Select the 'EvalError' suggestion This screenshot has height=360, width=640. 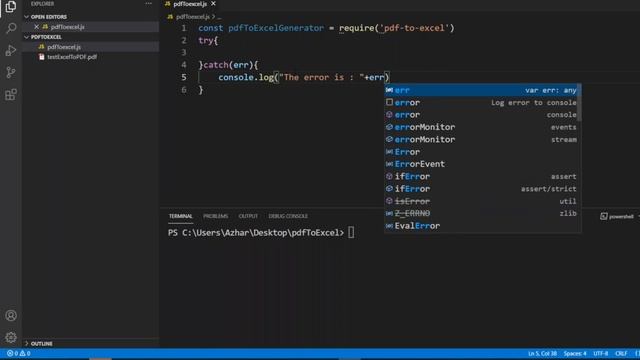481,226
